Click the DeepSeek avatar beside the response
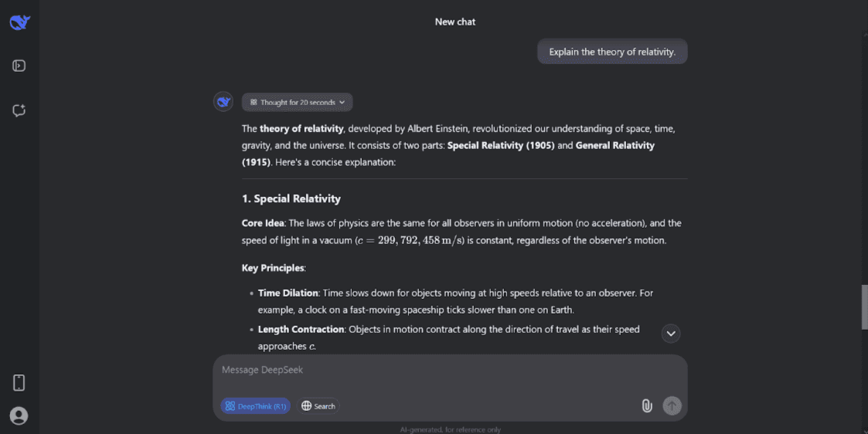The image size is (868, 434). pyautogui.click(x=223, y=102)
